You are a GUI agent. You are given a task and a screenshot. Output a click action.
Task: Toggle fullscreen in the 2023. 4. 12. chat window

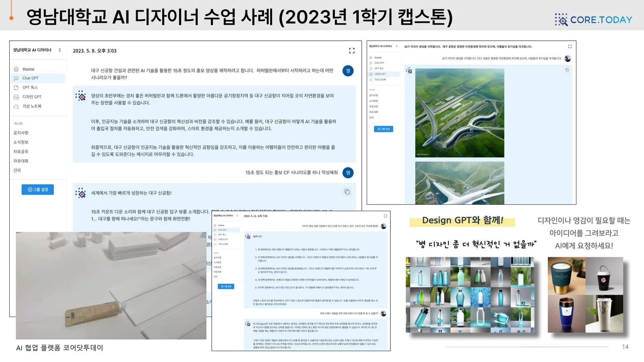(385, 216)
